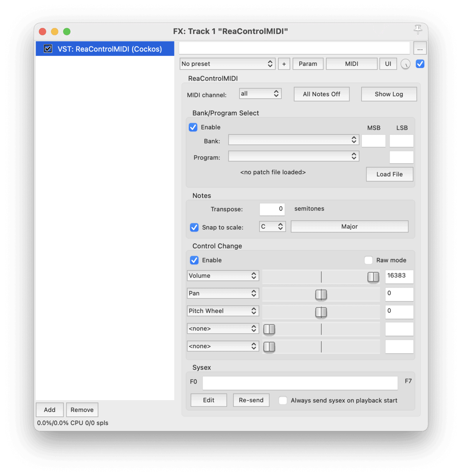Open the No preset dropdown
This screenshot has height=476, width=462.
(228, 64)
